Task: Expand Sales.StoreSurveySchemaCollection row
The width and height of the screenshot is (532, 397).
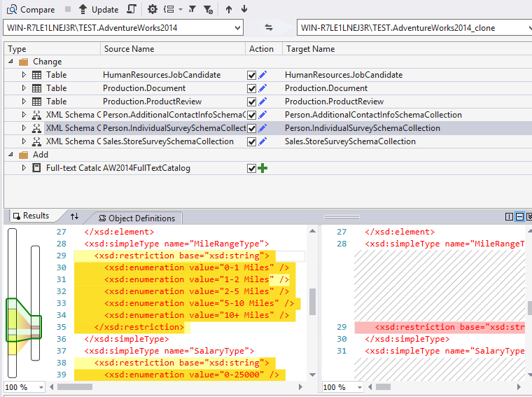Action: click(x=24, y=141)
